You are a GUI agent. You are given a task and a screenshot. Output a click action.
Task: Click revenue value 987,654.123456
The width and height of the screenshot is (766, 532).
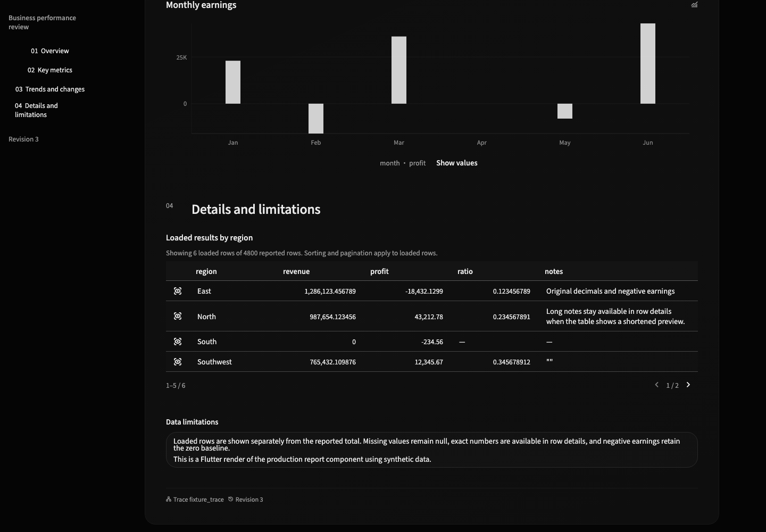coord(333,317)
